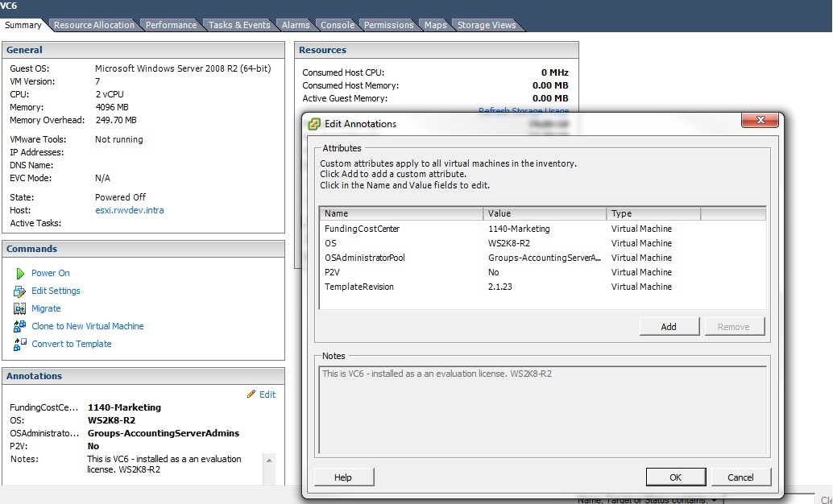
Task: Click the pencil icon beside Annotations Edit
Action: click(251, 394)
